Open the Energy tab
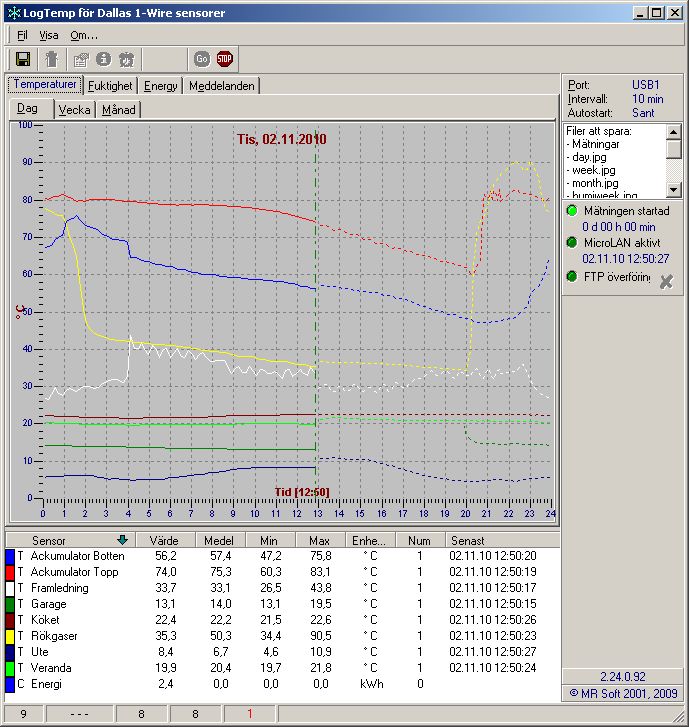 pyautogui.click(x=160, y=86)
